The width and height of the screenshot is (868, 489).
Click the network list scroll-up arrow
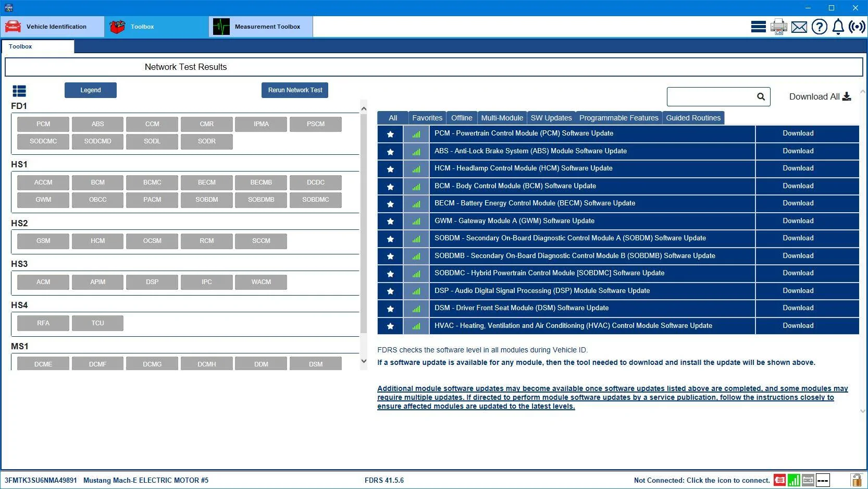tap(364, 109)
